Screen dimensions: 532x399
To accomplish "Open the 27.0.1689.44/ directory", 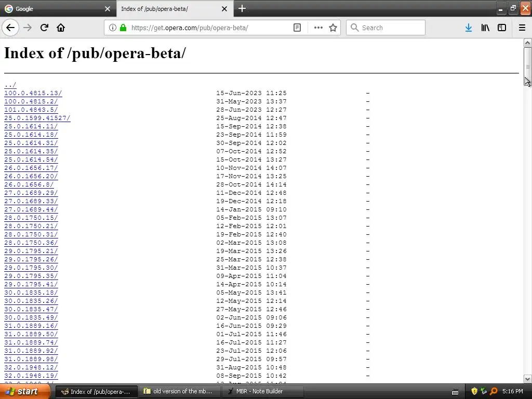I will [x=31, y=209].
